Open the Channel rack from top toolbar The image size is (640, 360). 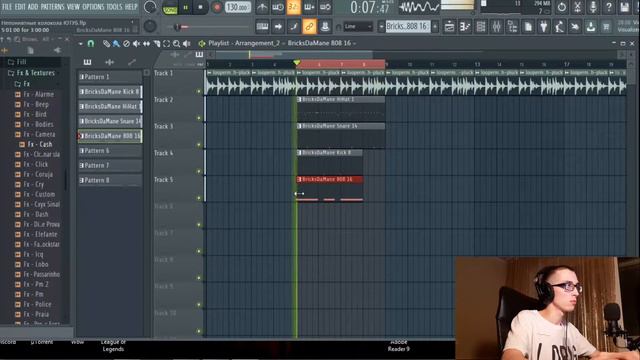coord(481,27)
